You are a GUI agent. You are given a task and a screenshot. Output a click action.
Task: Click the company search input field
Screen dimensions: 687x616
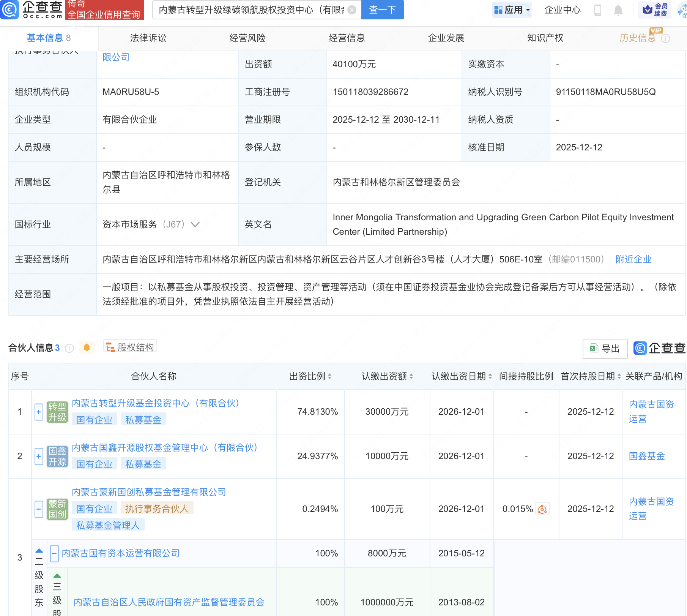[251, 10]
